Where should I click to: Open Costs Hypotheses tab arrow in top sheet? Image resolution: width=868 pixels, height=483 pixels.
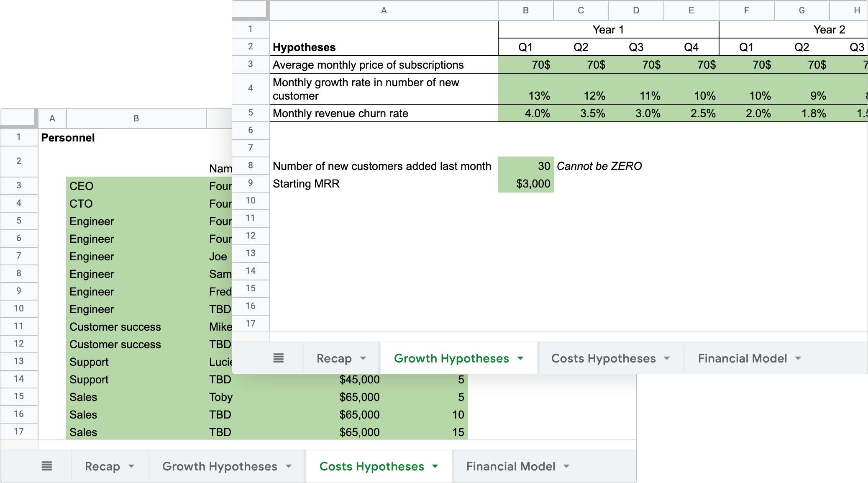click(x=667, y=358)
